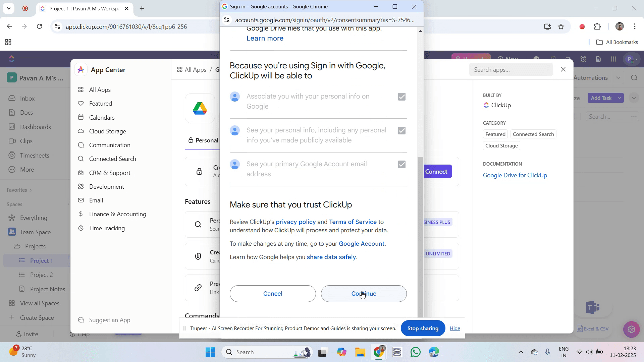
Task: Toggle the 'See your primary Google Account email' checkbox
Action: [401, 165]
